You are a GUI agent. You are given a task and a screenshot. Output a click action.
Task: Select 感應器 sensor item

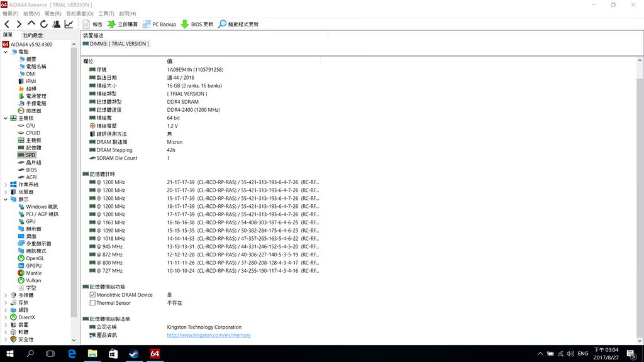point(34,111)
